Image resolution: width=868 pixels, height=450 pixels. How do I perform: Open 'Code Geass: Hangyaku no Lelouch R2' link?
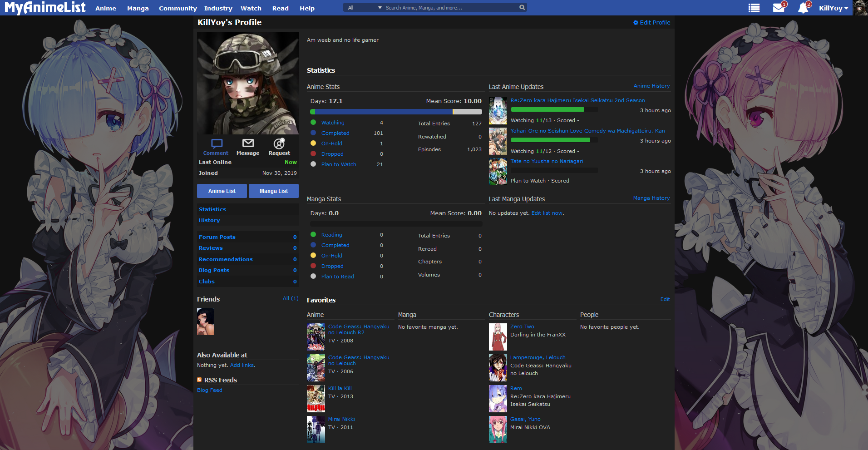(x=359, y=329)
